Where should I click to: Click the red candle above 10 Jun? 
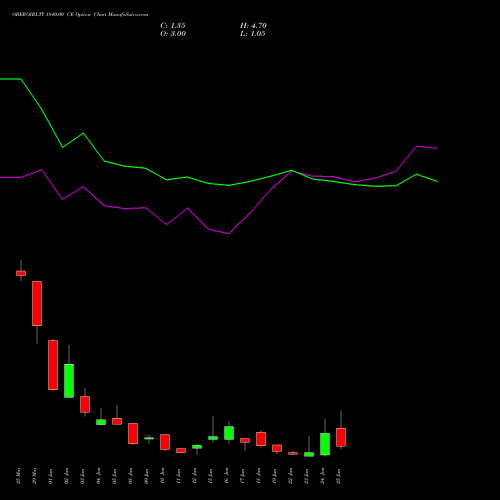click(x=165, y=442)
